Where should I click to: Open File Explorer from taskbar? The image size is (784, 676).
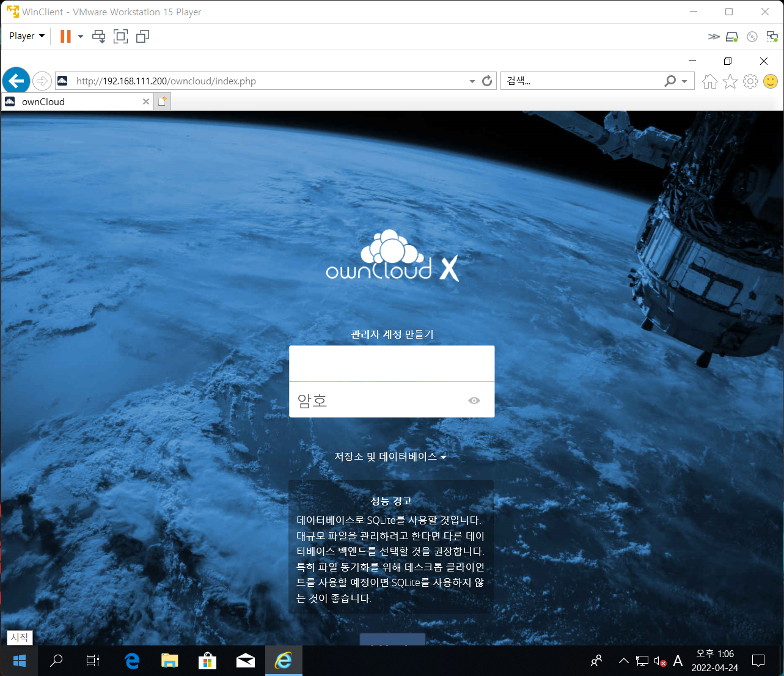click(x=169, y=661)
